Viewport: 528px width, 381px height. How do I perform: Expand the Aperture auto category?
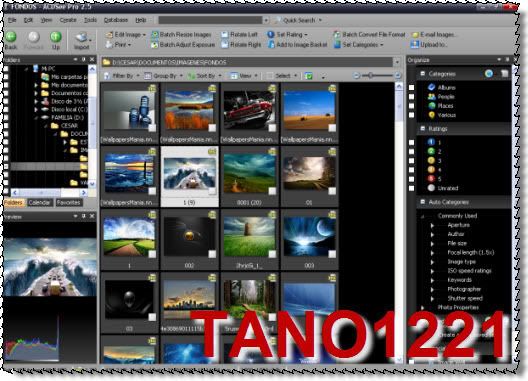point(432,225)
